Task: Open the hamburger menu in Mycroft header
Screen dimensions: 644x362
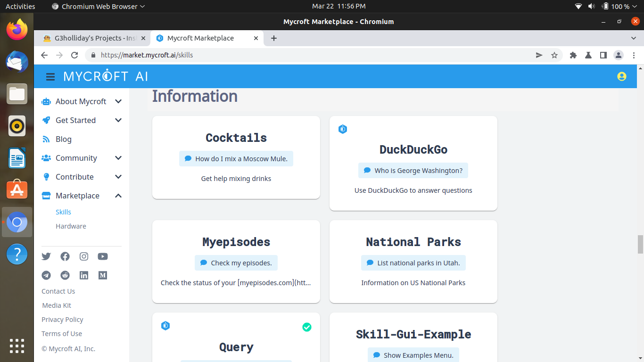Action: coord(50,76)
